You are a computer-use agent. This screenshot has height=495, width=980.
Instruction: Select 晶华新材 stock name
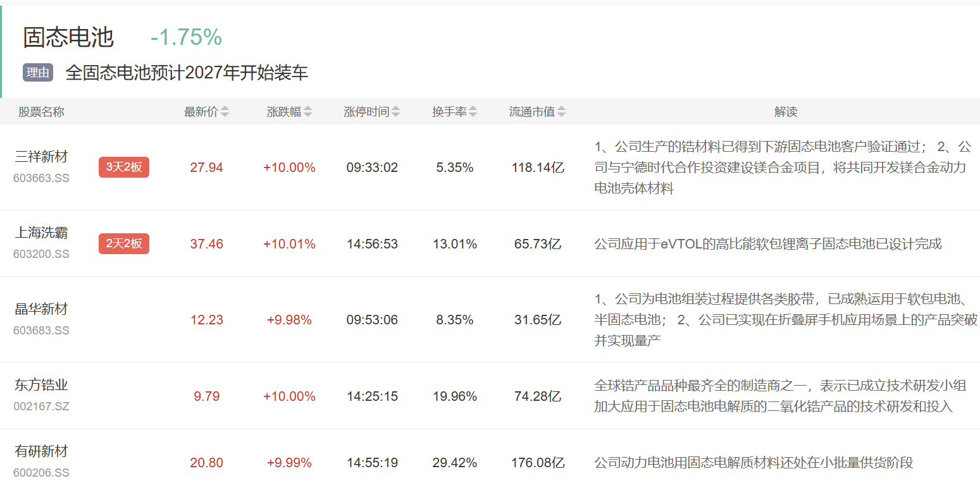click(x=41, y=309)
